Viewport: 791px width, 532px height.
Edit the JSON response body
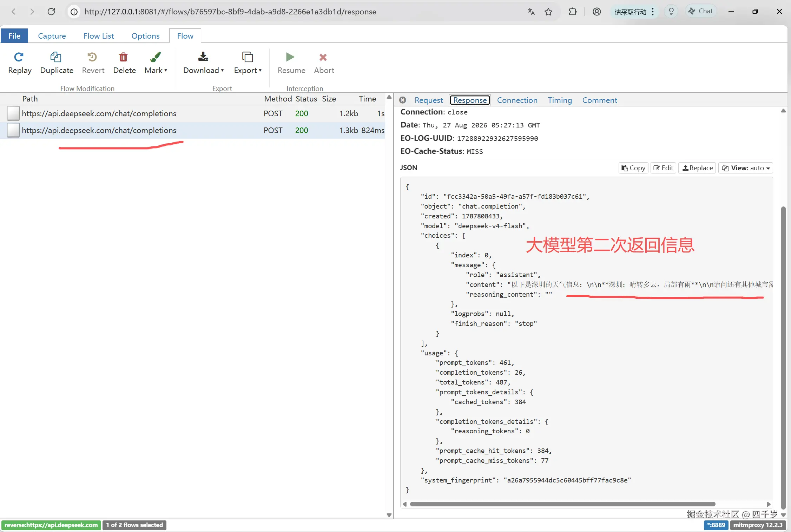[663, 168]
